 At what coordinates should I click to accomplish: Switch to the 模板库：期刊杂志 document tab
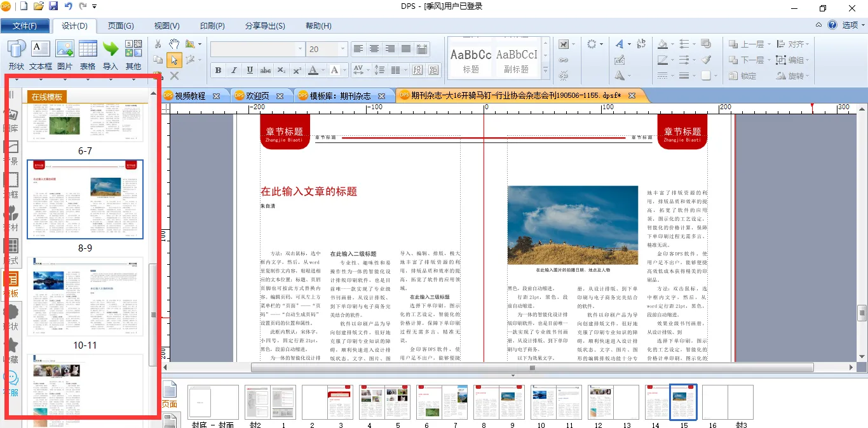click(339, 96)
